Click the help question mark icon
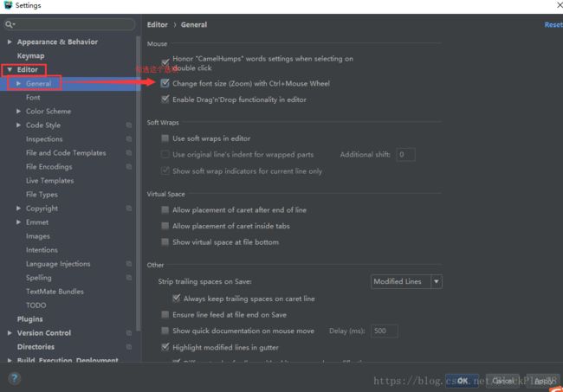The height and width of the screenshot is (392, 563). point(15,378)
